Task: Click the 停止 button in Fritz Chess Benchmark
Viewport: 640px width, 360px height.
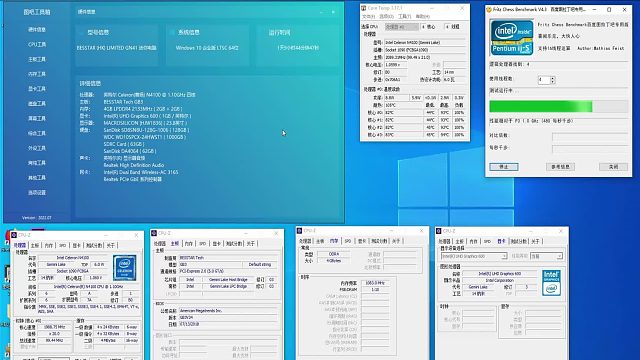Action: 504,167
